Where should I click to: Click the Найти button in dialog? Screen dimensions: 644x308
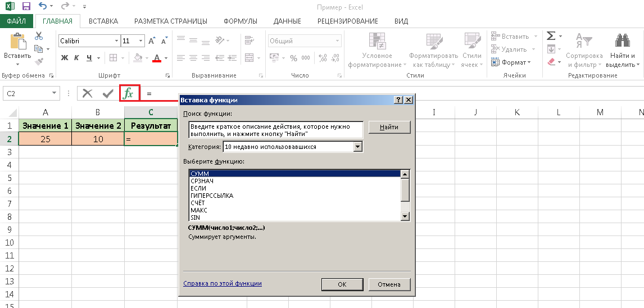tap(389, 128)
